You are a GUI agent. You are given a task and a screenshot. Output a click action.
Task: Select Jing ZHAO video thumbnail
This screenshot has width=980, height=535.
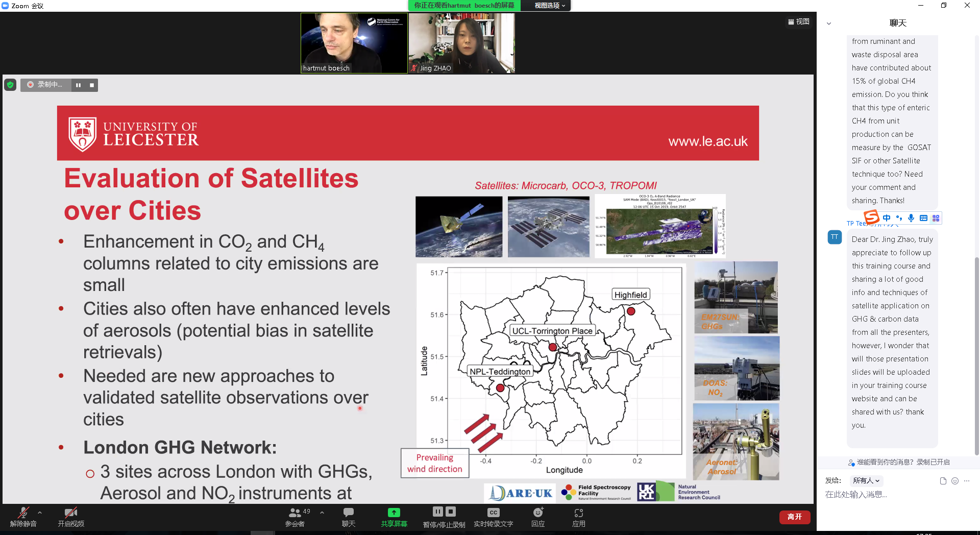(462, 43)
